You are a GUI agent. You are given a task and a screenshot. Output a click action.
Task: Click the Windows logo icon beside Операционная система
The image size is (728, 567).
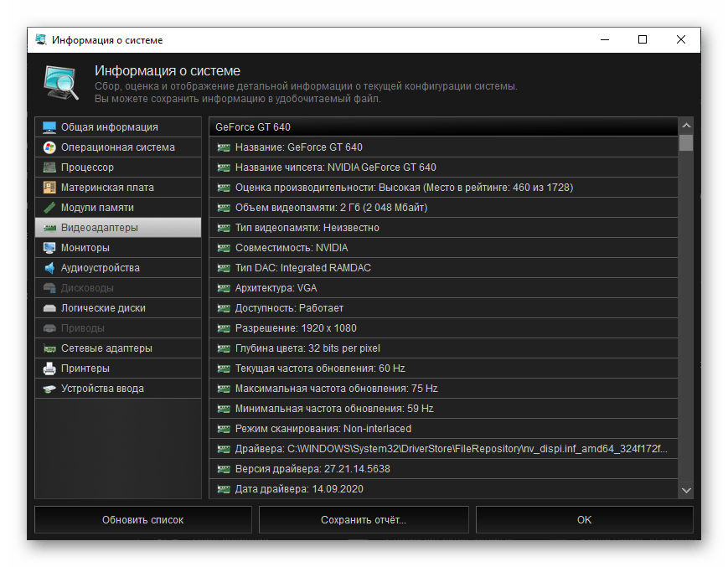[49, 147]
